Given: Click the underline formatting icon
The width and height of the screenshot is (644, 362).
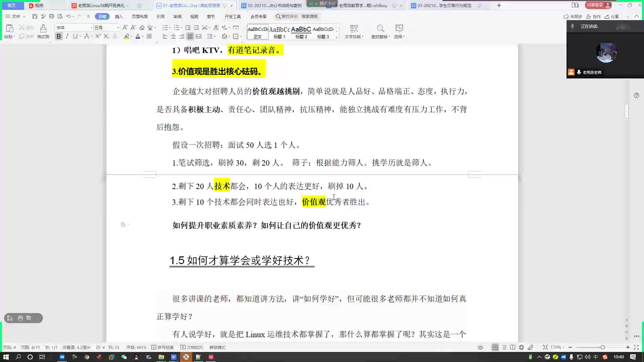Looking at the screenshot, I should tap(74, 37).
